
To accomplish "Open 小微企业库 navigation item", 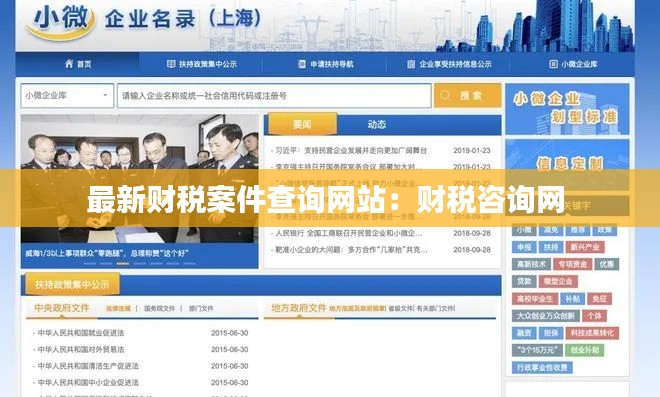I will pyautogui.click(x=573, y=64).
